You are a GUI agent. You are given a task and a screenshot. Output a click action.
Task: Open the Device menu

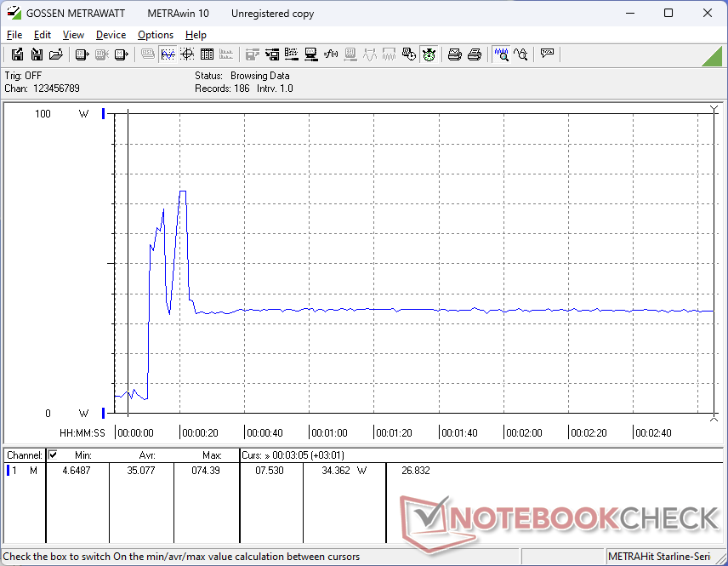tap(111, 35)
